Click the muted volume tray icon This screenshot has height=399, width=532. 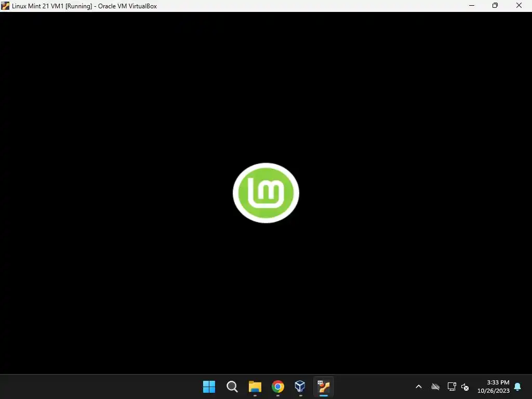(465, 387)
